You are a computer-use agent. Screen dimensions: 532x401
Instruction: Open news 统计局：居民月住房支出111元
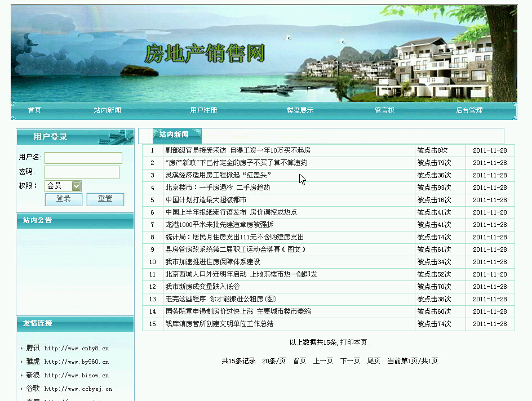coord(234,237)
